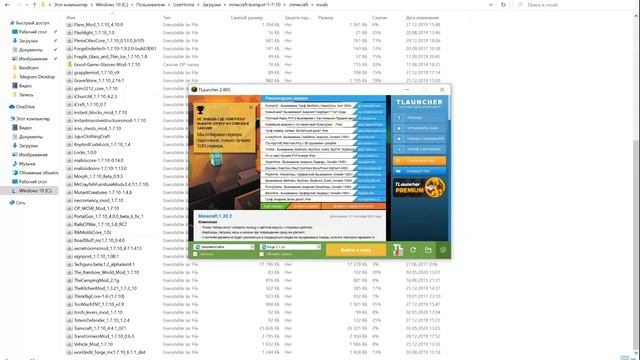Image resolution: width=640 pixels, height=360 pixels.
Task: Navigate to Загрузки in the breadcrumb path
Action: coord(211,4)
